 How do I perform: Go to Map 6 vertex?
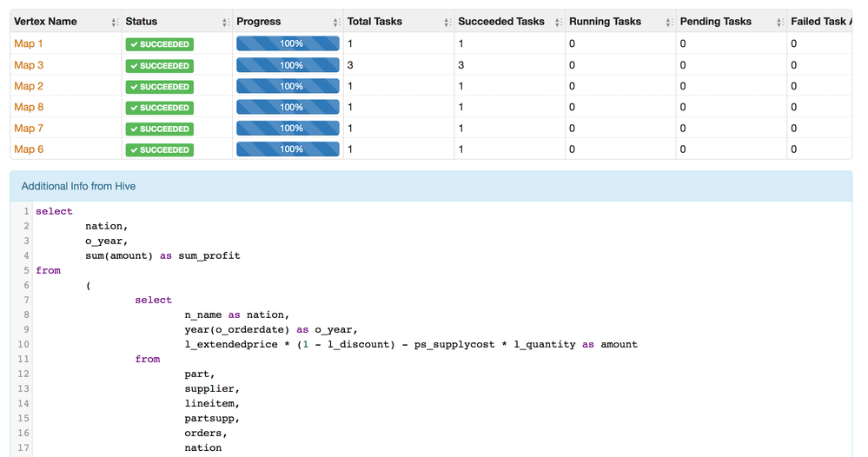(29, 149)
